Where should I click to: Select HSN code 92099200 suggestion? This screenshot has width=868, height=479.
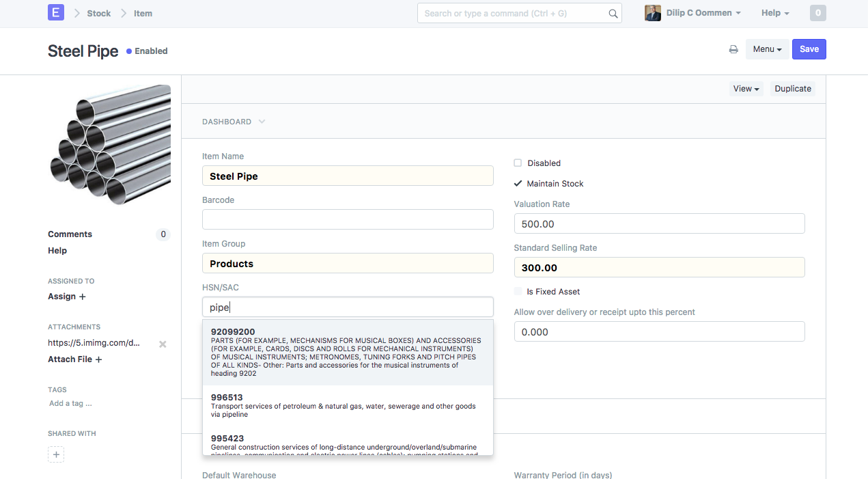click(x=348, y=353)
